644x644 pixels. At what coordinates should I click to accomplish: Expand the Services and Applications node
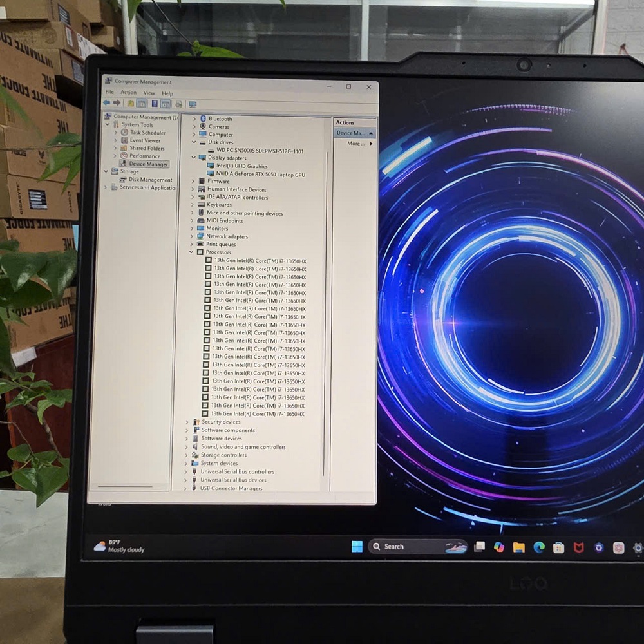[106, 187]
